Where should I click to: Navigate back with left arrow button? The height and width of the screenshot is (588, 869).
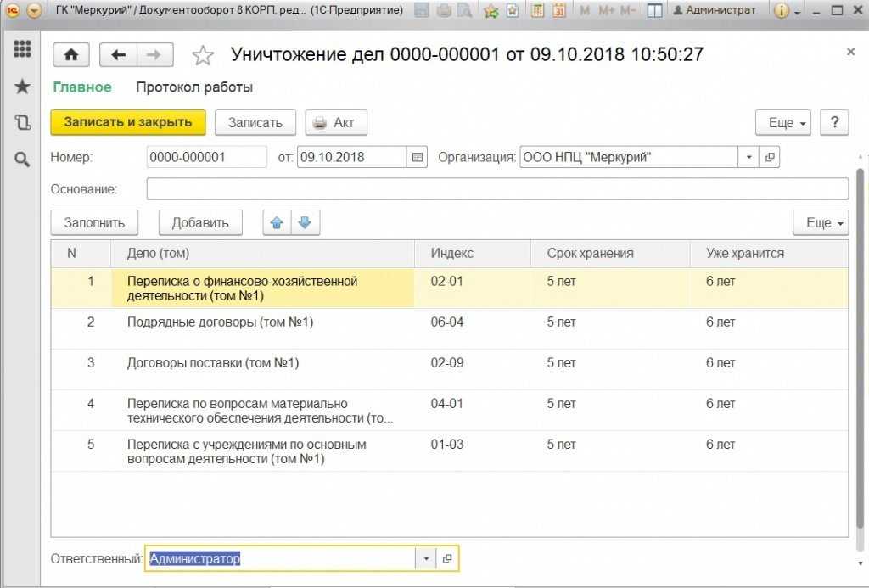pos(118,55)
